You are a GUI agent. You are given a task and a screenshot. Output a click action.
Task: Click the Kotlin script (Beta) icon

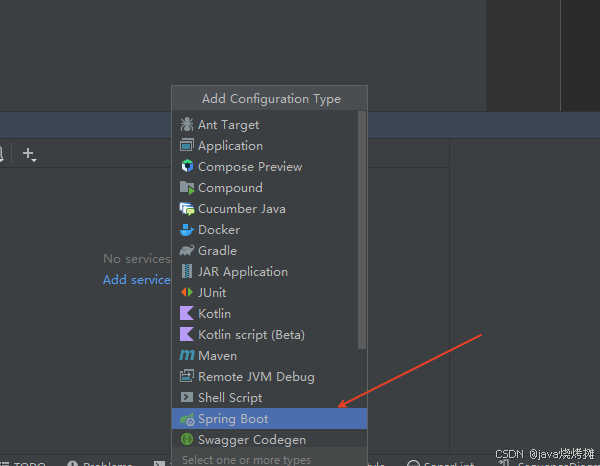pyautogui.click(x=187, y=334)
